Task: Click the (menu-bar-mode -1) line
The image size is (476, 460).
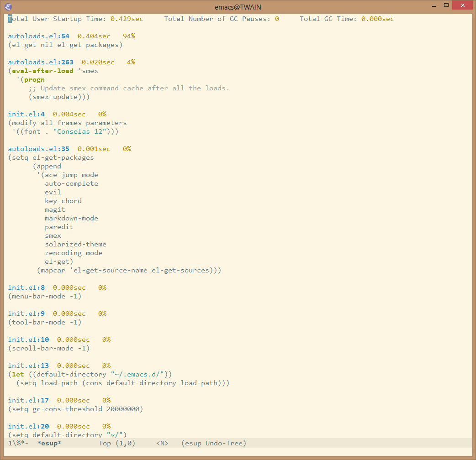Action: coord(45,297)
